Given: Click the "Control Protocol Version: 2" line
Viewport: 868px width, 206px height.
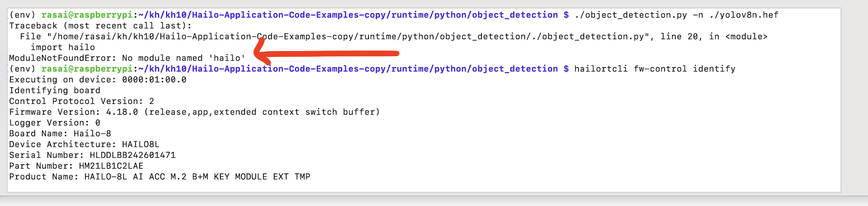Looking at the screenshot, I should (x=82, y=102).
